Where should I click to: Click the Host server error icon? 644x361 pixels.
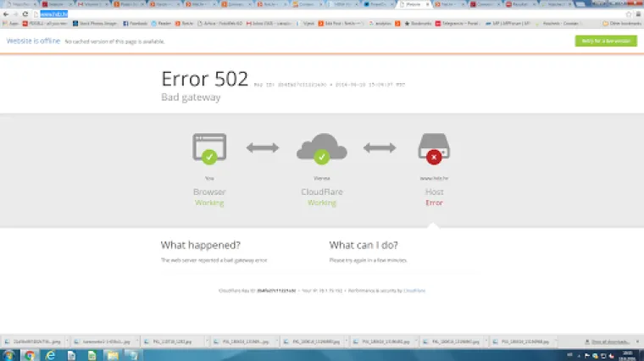[x=434, y=148]
